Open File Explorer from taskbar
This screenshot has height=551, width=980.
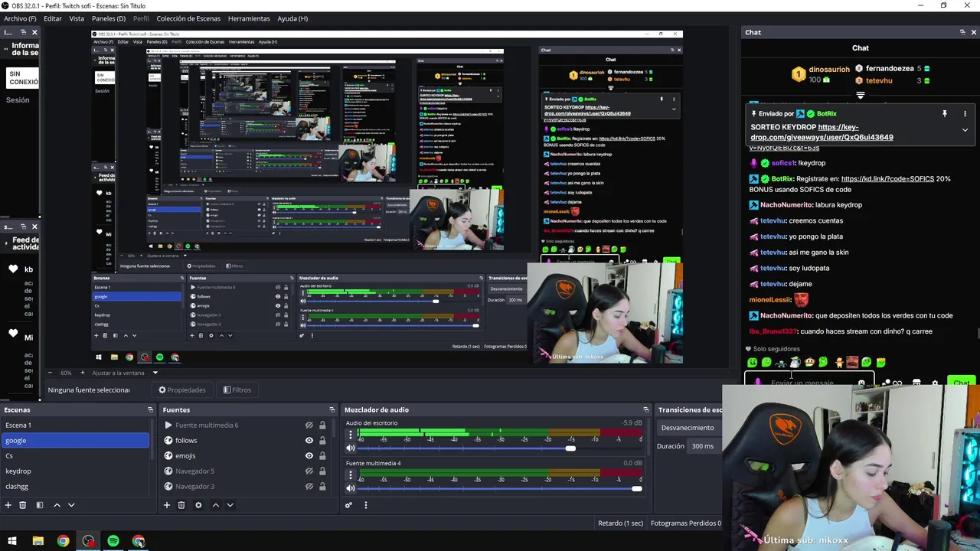pos(38,541)
